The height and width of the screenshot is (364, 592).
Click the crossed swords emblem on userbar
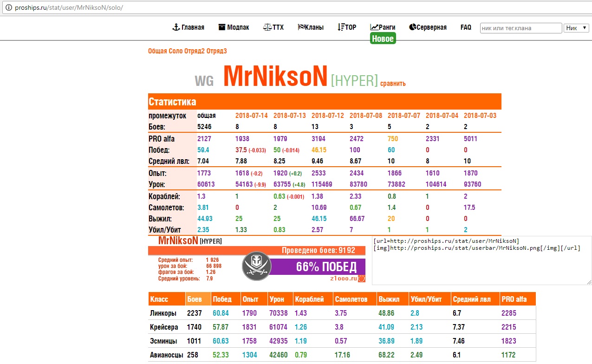pos(256,266)
